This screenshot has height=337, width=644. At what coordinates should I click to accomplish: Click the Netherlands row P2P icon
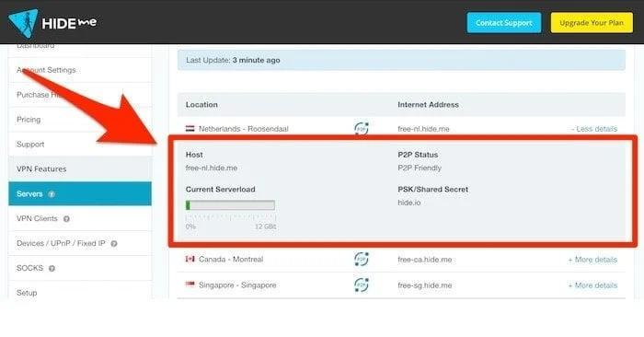(362, 129)
